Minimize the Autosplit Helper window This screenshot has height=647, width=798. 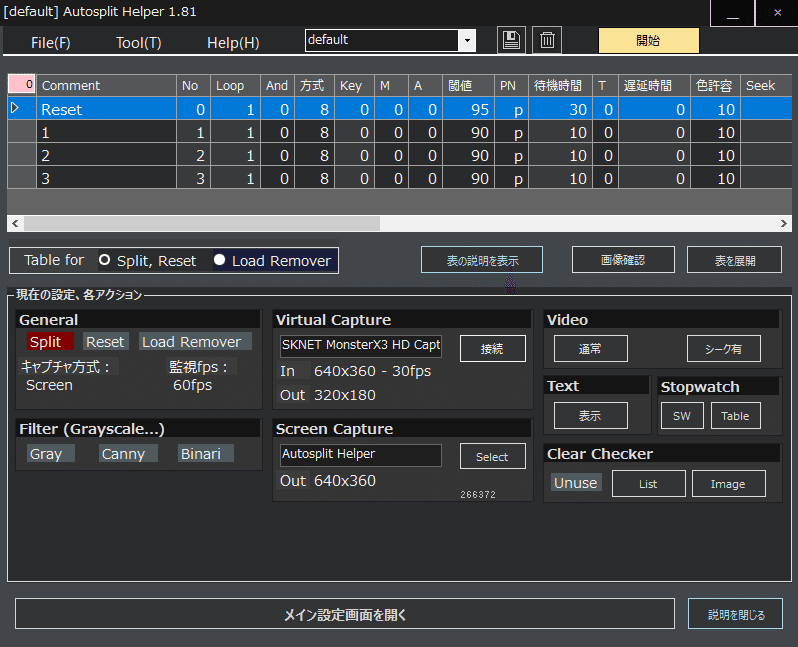click(732, 13)
